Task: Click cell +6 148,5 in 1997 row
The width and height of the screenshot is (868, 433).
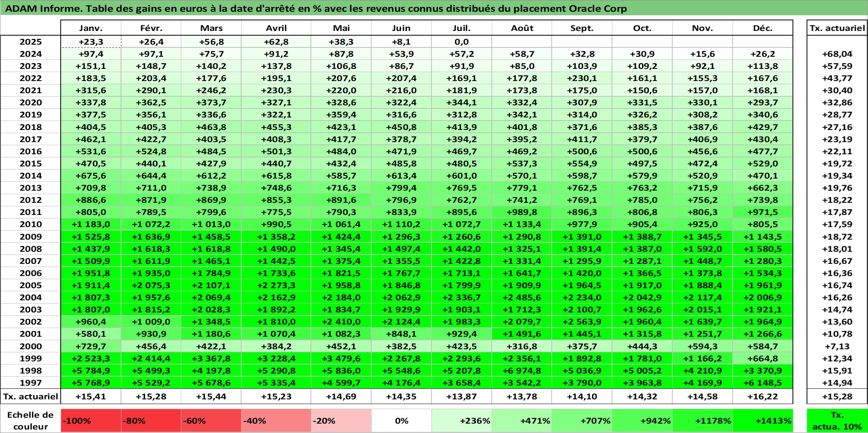Action: pyautogui.click(x=763, y=382)
